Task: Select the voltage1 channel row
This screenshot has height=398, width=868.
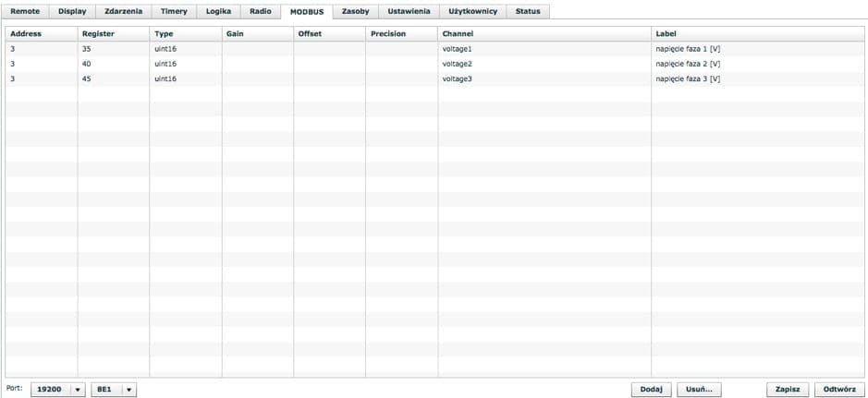Action: point(458,48)
